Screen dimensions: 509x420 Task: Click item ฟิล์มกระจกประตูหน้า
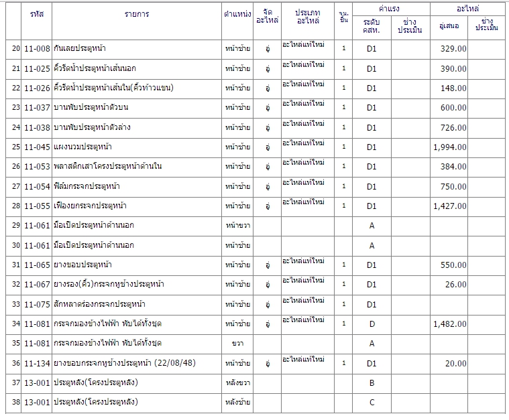click(87, 186)
